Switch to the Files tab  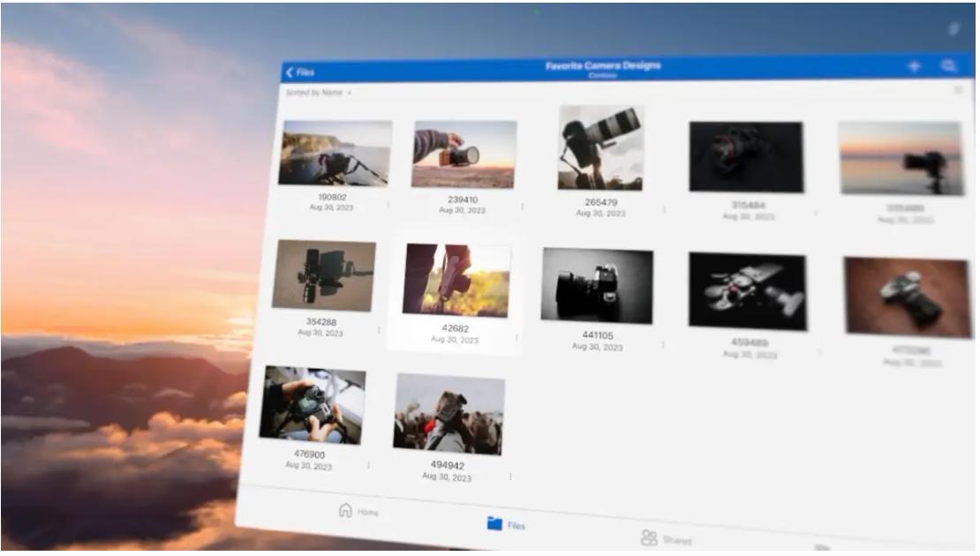[x=506, y=524]
